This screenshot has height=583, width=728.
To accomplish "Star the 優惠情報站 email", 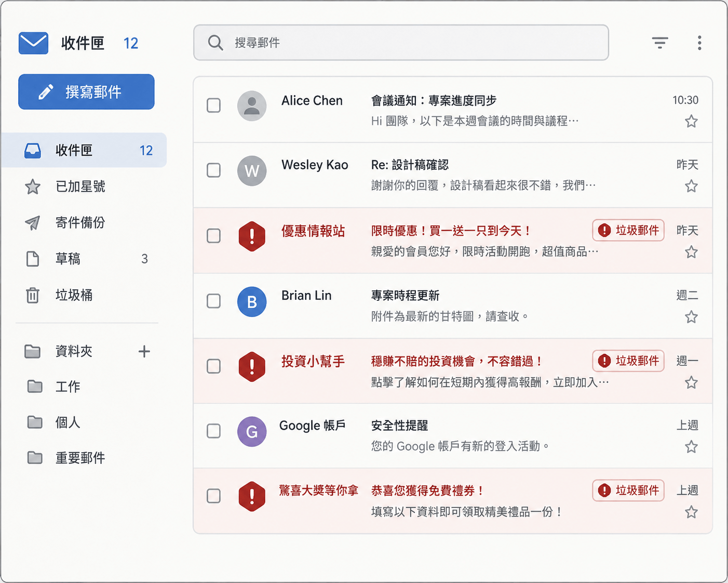I will pyautogui.click(x=691, y=252).
